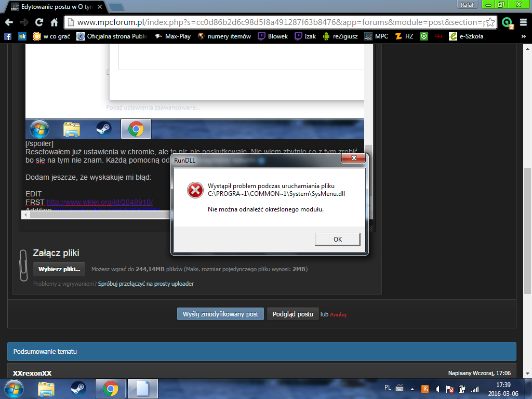Click the XXrexonXX username

32,373
